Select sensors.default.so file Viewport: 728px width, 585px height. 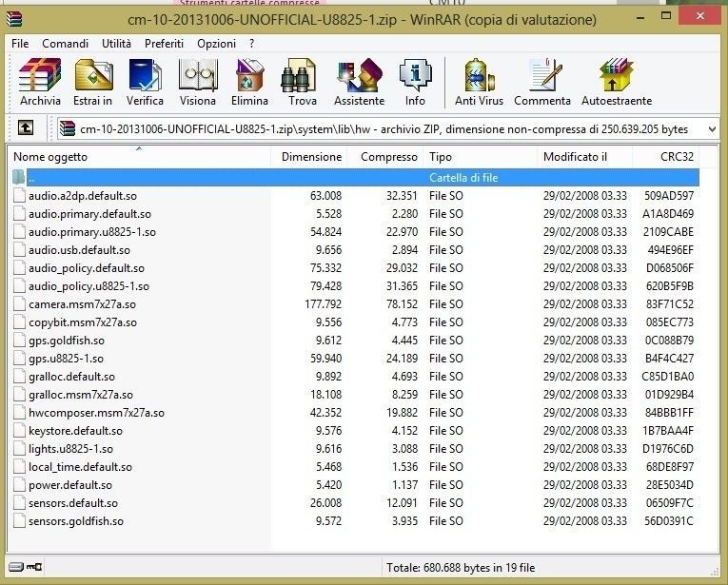pyautogui.click(x=73, y=503)
